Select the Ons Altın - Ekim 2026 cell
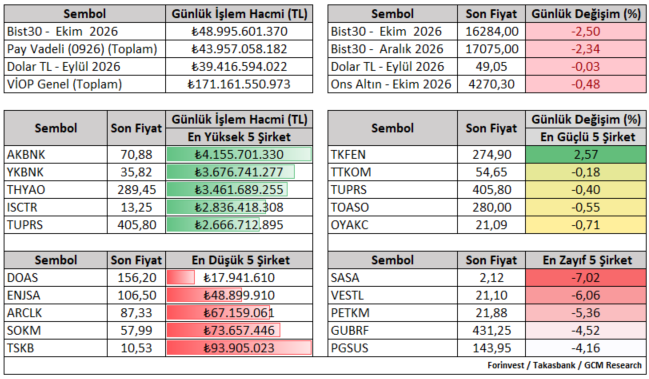 tap(393, 84)
